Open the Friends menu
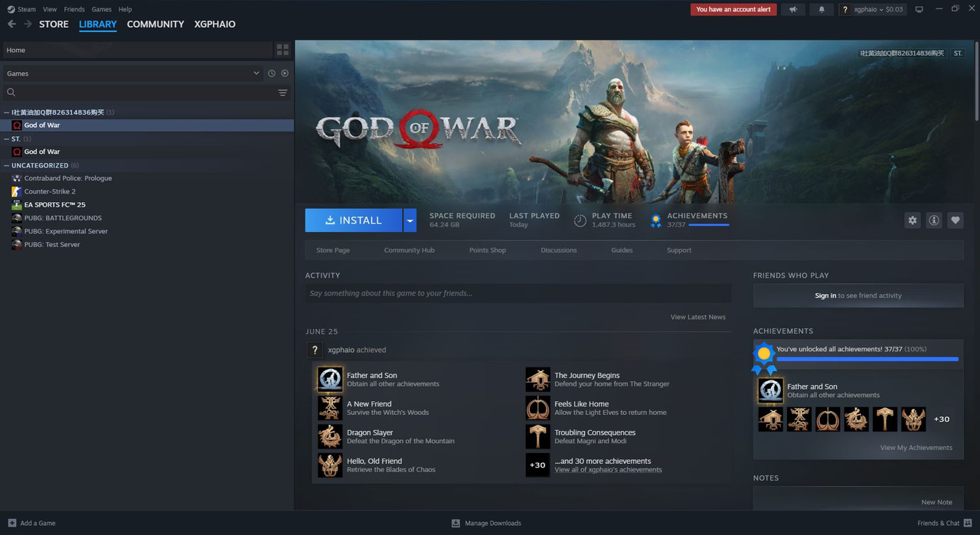Image resolution: width=980 pixels, height=535 pixels. point(74,9)
